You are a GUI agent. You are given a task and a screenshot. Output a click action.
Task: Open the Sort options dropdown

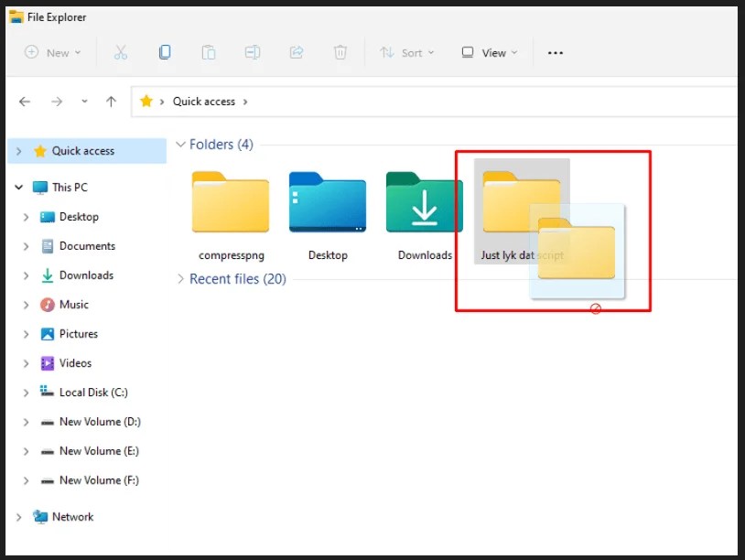(x=407, y=52)
